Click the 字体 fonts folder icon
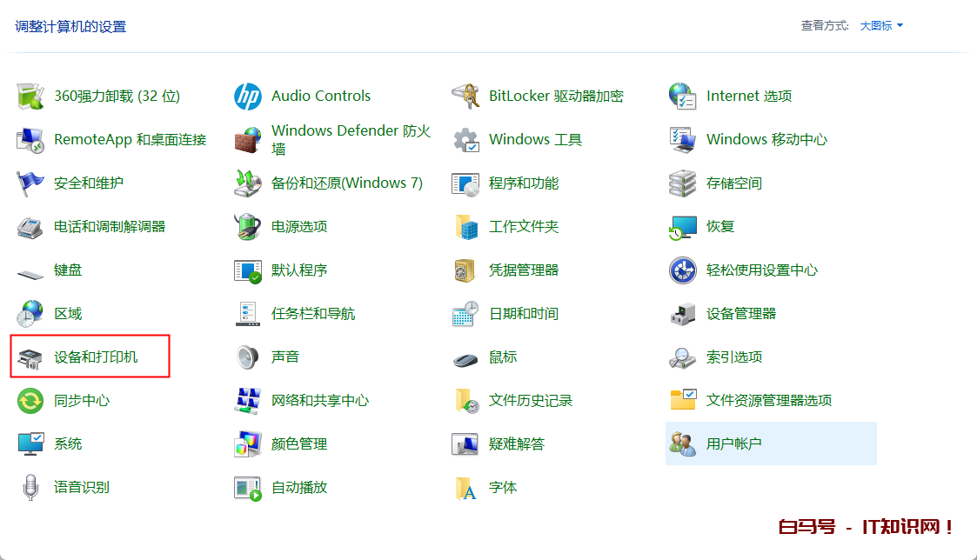Viewport: 977px width, 560px height. tap(465, 488)
